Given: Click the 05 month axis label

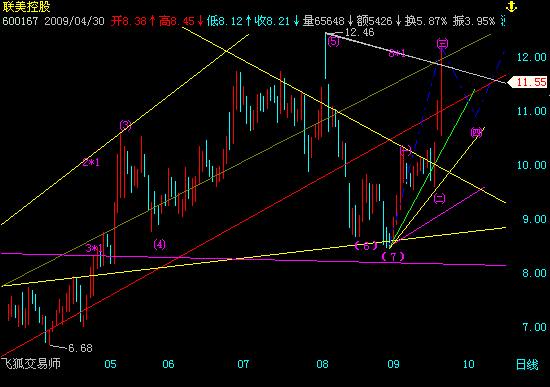Looking at the screenshot, I should (110, 364).
